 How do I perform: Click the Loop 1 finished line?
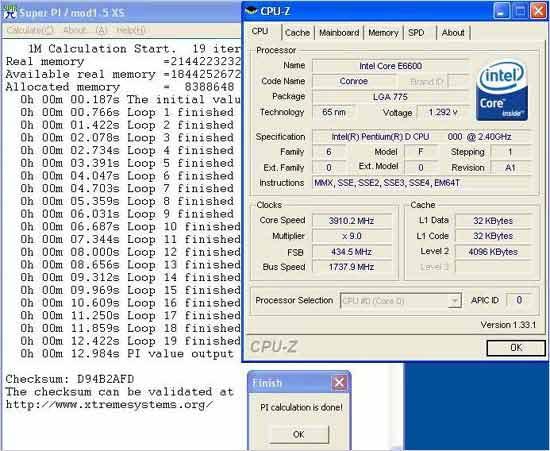point(127,113)
